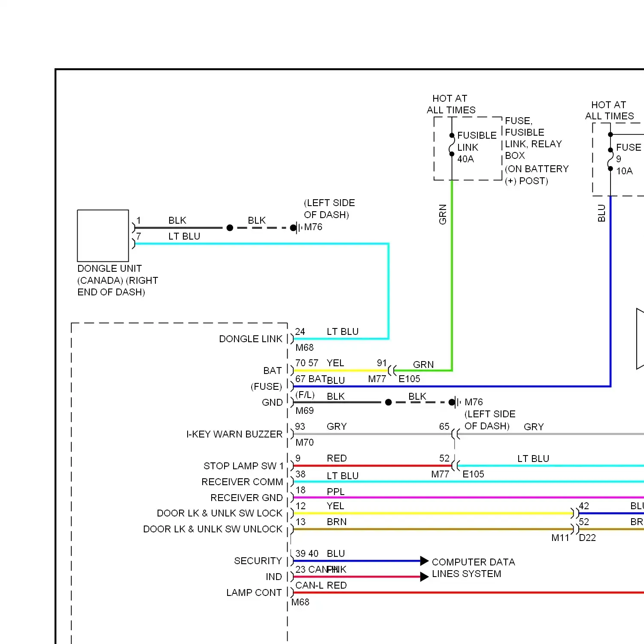Click the 'COMPUTER DATA' system reference

coord(474,562)
